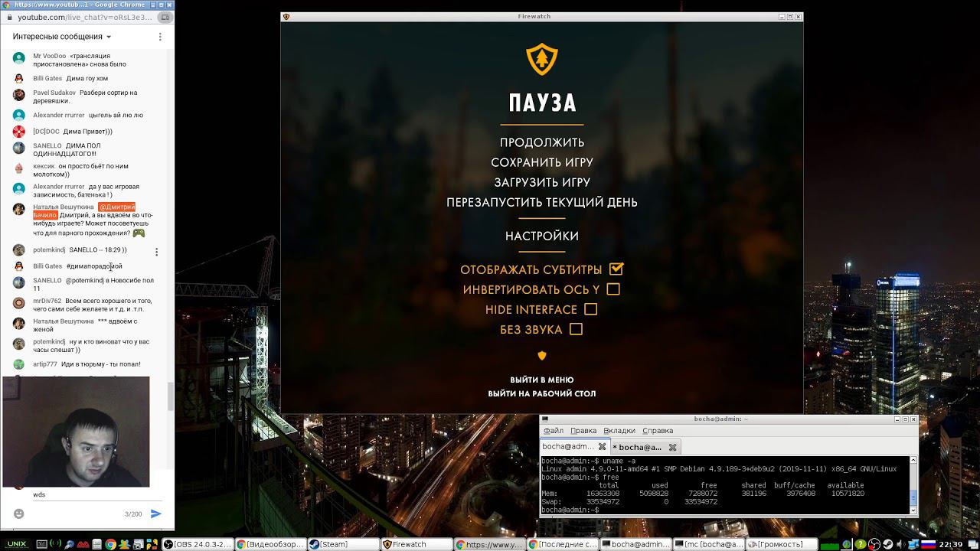This screenshot has height=551, width=980.
Task: Click ПЕРЕЗАПУСТИТЬ ТЕКУЩИЙ ДЕНЬ option
Action: [542, 202]
